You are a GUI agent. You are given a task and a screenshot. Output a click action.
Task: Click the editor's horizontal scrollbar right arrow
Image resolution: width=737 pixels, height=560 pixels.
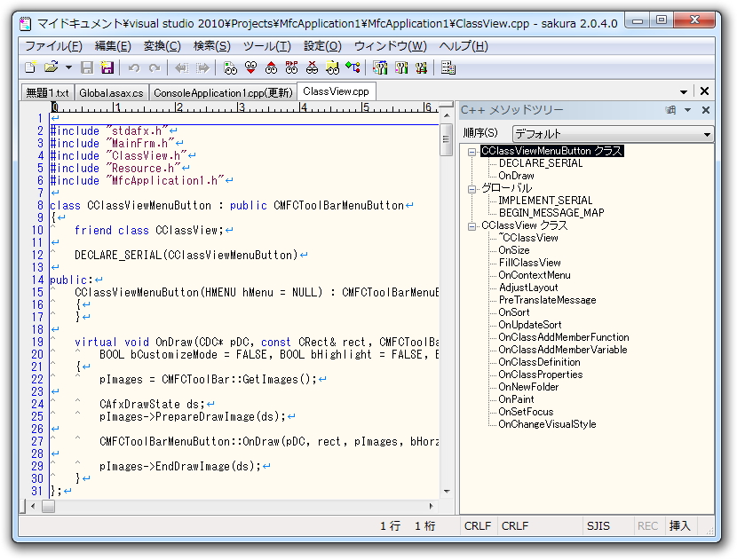point(432,506)
